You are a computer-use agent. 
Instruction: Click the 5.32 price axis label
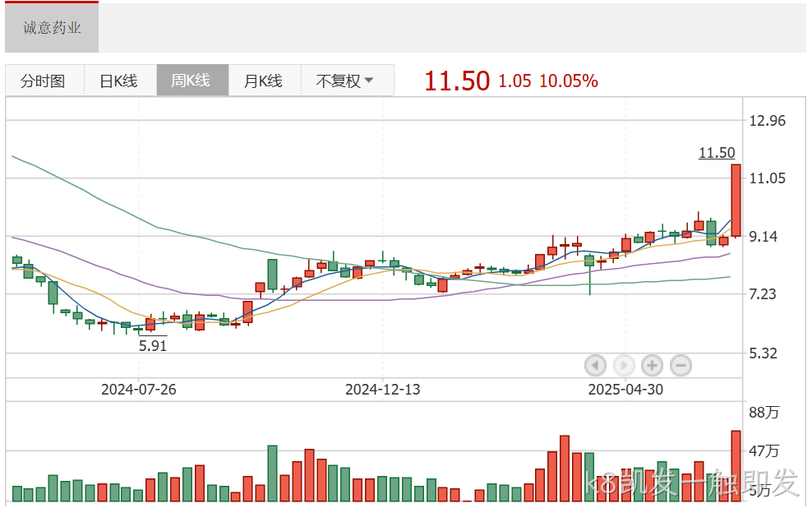(x=764, y=353)
